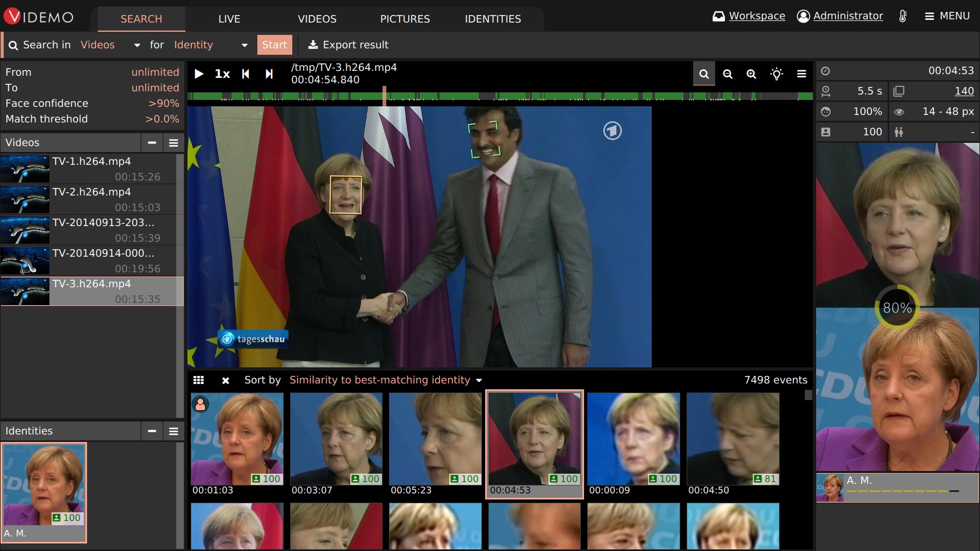
Task: Click the video timeline progress bar
Action: tap(500, 96)
